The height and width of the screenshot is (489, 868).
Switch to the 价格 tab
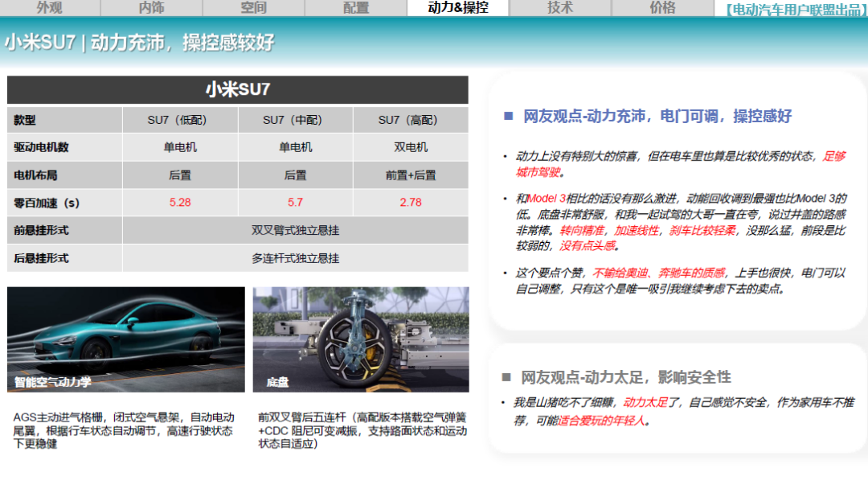pyautogui.click(x=662, y=8)
